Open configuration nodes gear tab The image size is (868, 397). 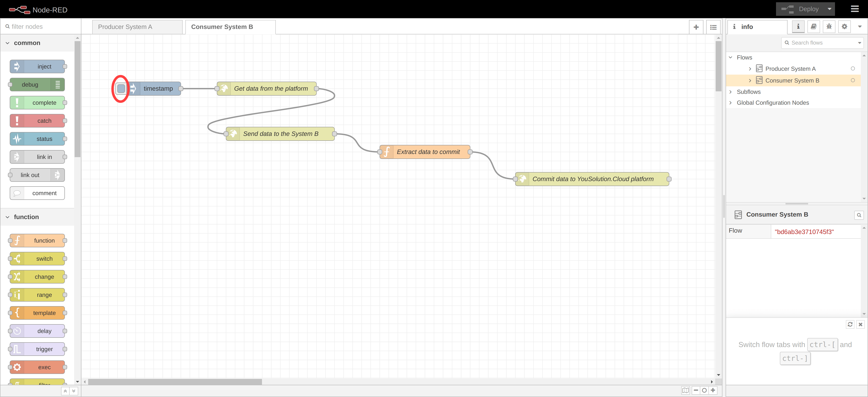click(844, 27)
